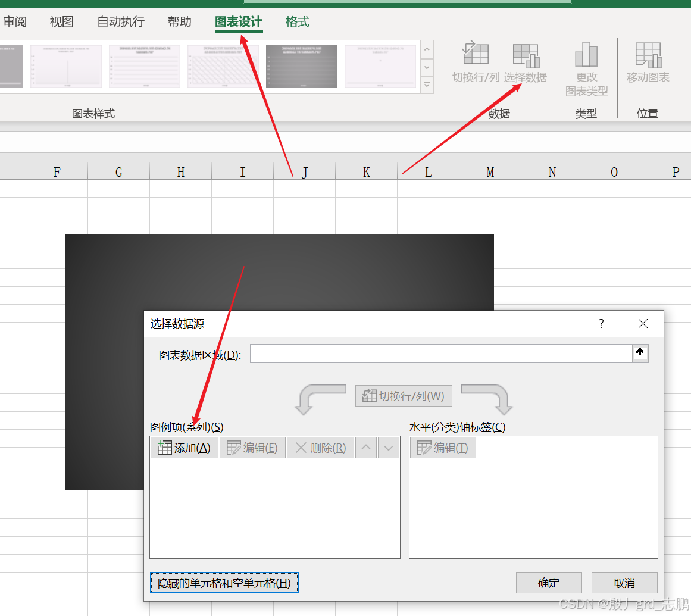Close the 选择数据源 dialog
This screenshot has width=691, height=616.
[643, 324]
